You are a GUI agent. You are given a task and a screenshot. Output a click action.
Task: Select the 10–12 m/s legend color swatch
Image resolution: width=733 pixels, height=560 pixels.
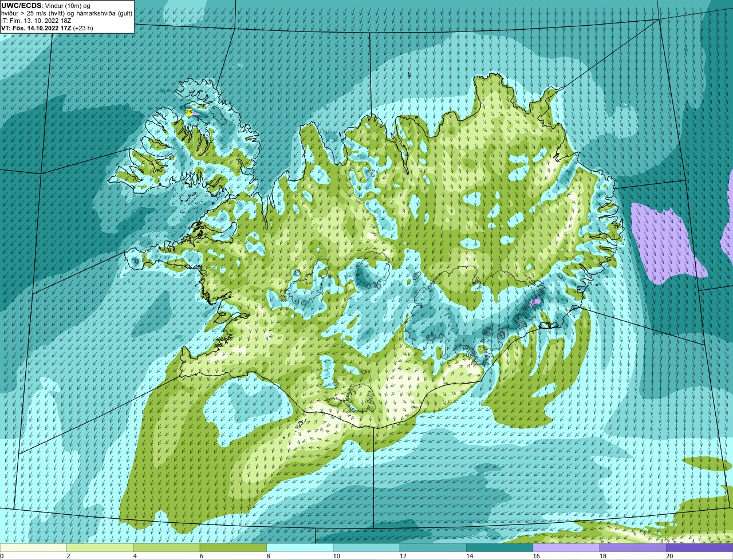[366, 547]
